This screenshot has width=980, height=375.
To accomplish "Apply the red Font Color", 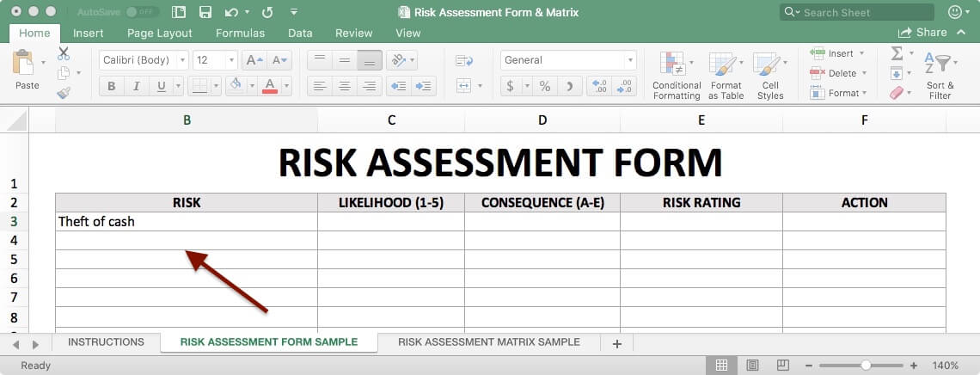I will point(270,86).
